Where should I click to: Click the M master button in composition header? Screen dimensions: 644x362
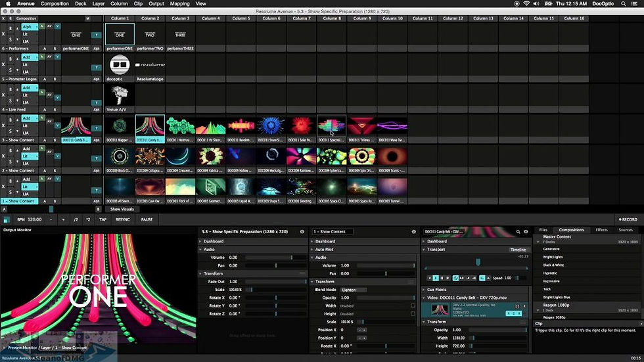[x=87, y=18]
